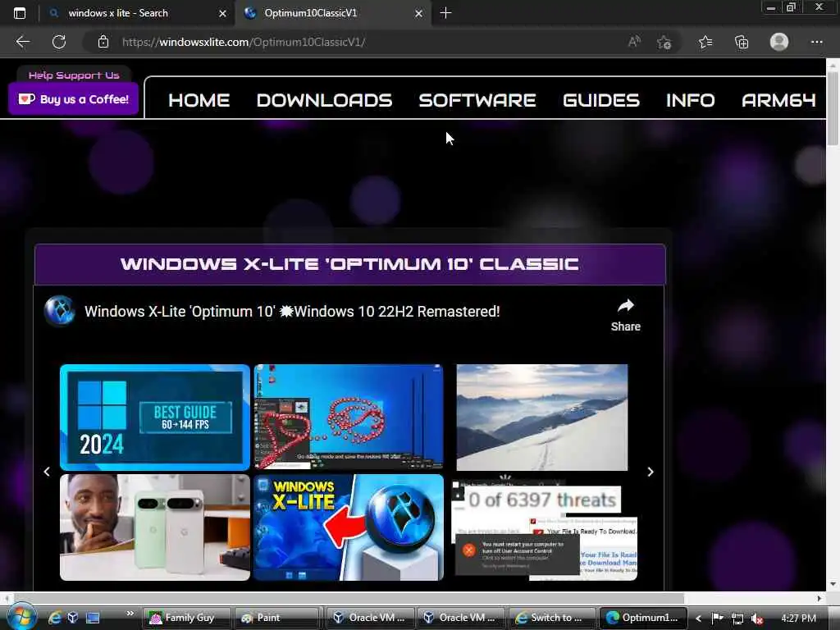Click the network tray icon

(x=737, y=619)
